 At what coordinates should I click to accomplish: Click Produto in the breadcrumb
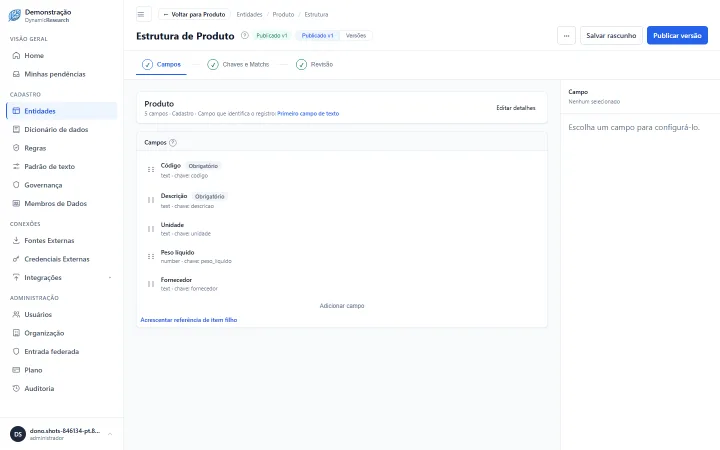click(283, 14)
